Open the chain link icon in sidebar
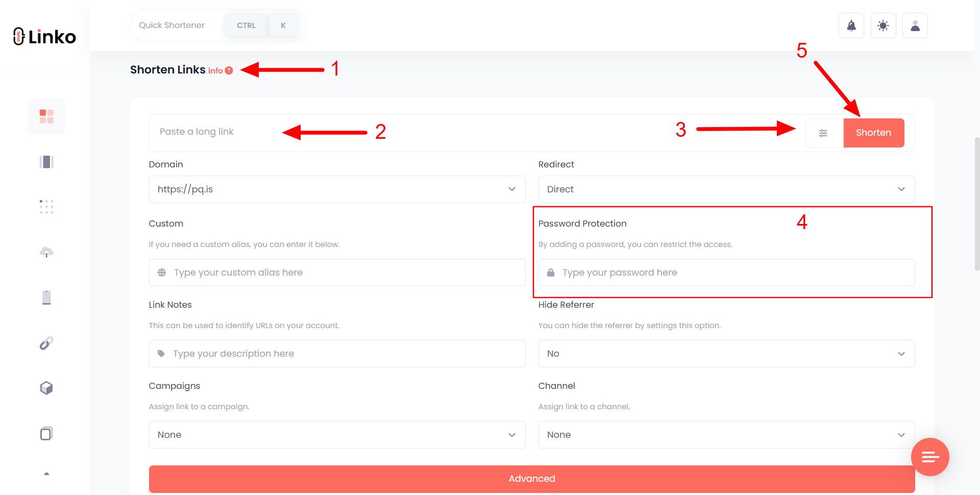The height and width of the screenshot is (495, 980). coord(46,343)
